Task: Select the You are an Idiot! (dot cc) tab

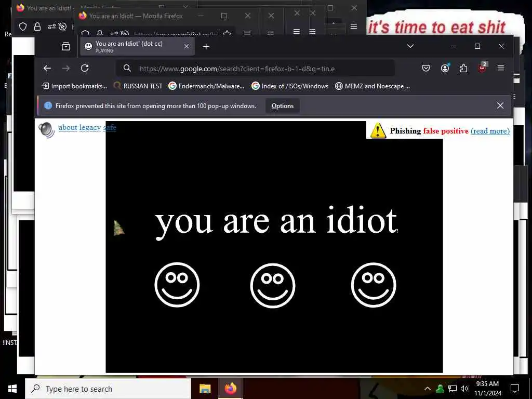Action: coord(137,46)
